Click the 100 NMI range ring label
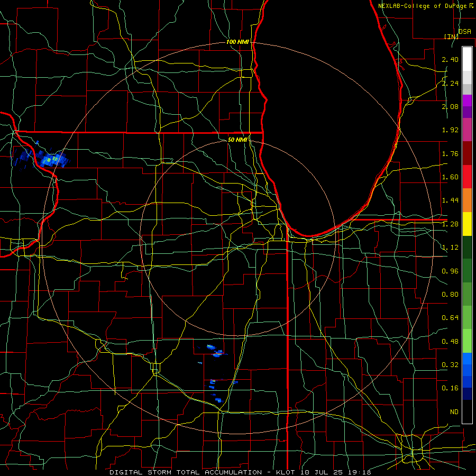 [x=237, y=42]
